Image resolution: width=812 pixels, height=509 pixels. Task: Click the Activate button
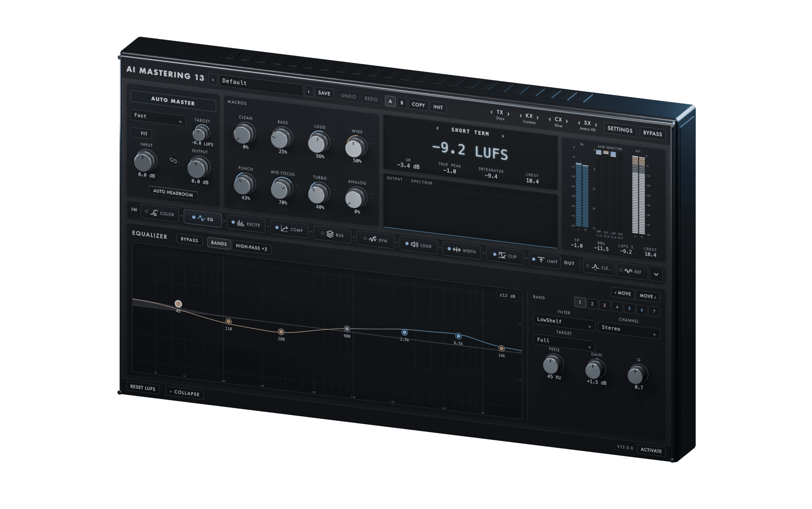651,450
